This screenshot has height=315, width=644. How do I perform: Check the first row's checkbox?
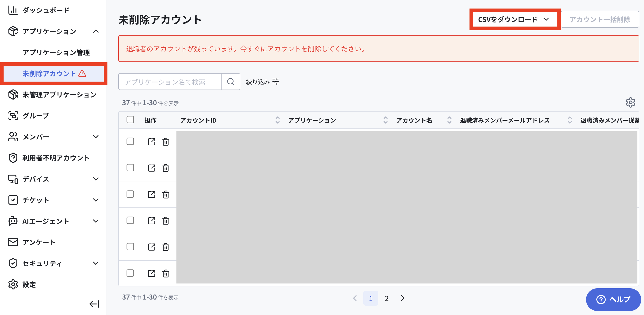pyautogui.click(x=130, y=142)
